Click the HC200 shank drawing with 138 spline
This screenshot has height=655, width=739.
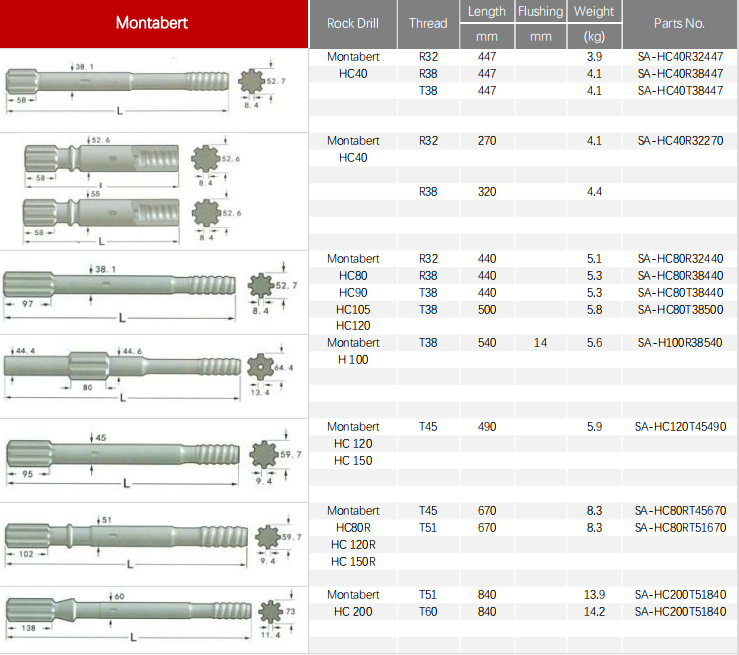pyautogui.click(x=129, y=610)
